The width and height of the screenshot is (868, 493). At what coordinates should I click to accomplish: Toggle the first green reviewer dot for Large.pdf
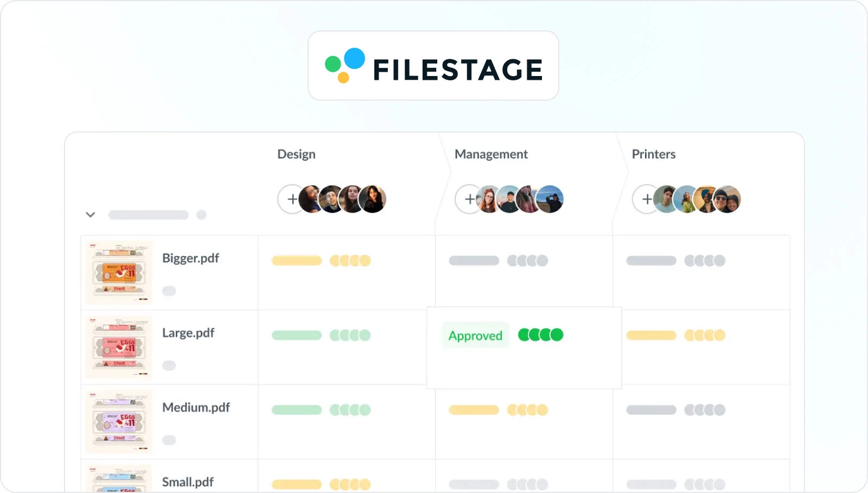tap(522, 335)
